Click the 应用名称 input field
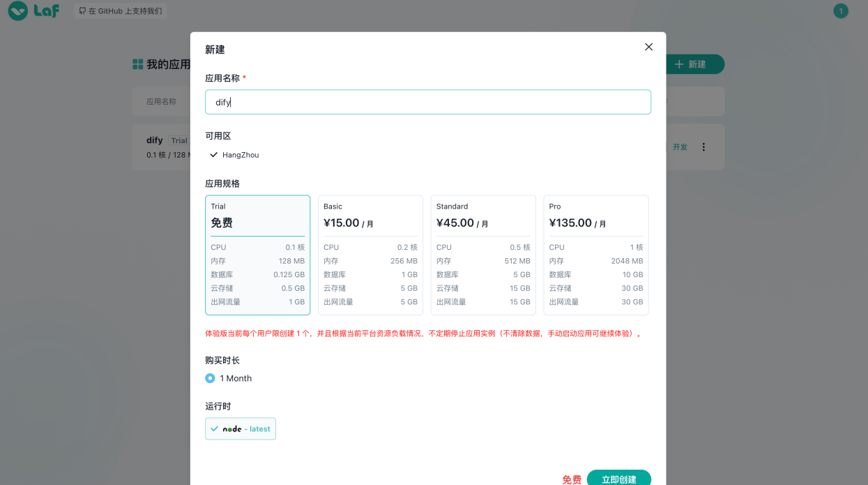 coord(428,102)
